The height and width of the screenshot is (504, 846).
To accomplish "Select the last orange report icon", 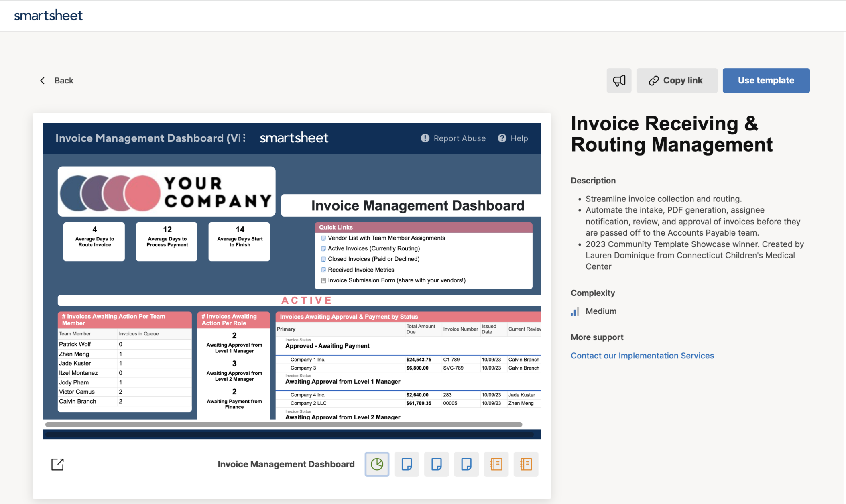I will (526, 464).
